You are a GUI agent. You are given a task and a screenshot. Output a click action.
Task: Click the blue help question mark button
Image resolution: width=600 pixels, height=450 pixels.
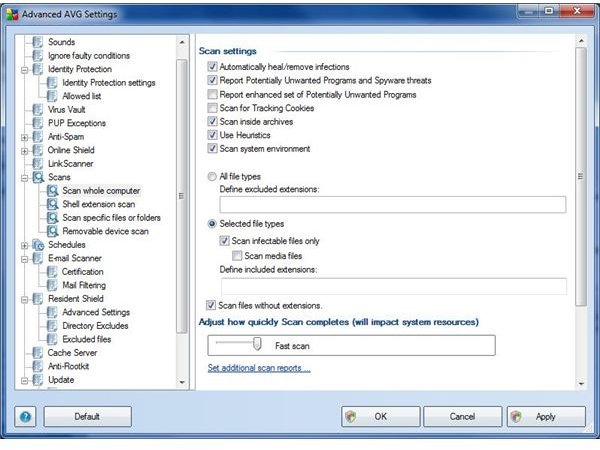(x=25, y=416)
